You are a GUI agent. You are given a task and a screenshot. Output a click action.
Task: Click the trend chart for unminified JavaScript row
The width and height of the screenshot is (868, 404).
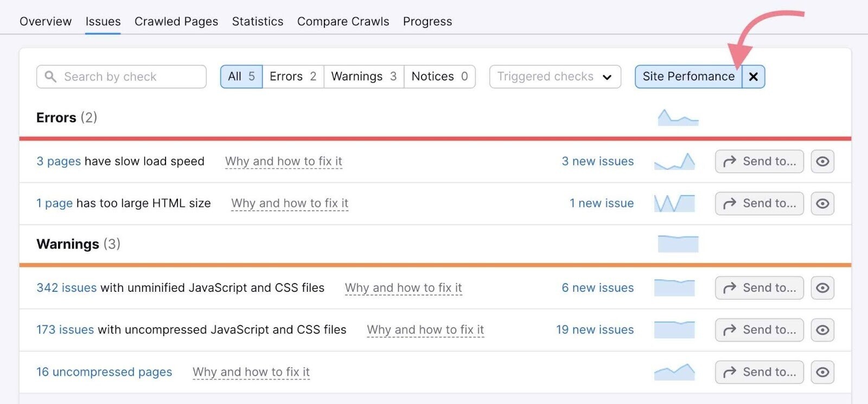[x=674, y=288]
